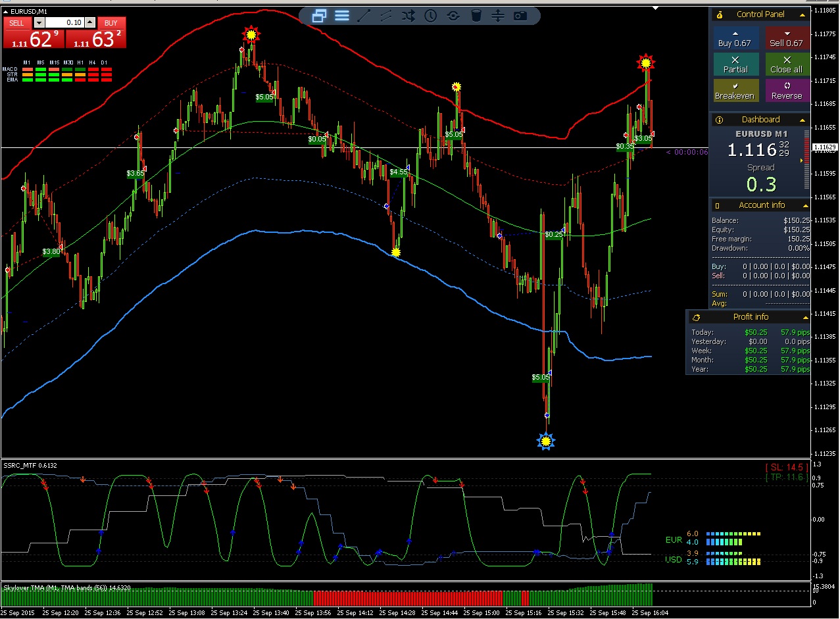Click the Close all button
This screenshot has width=840, height=619.
click(787, 64)
